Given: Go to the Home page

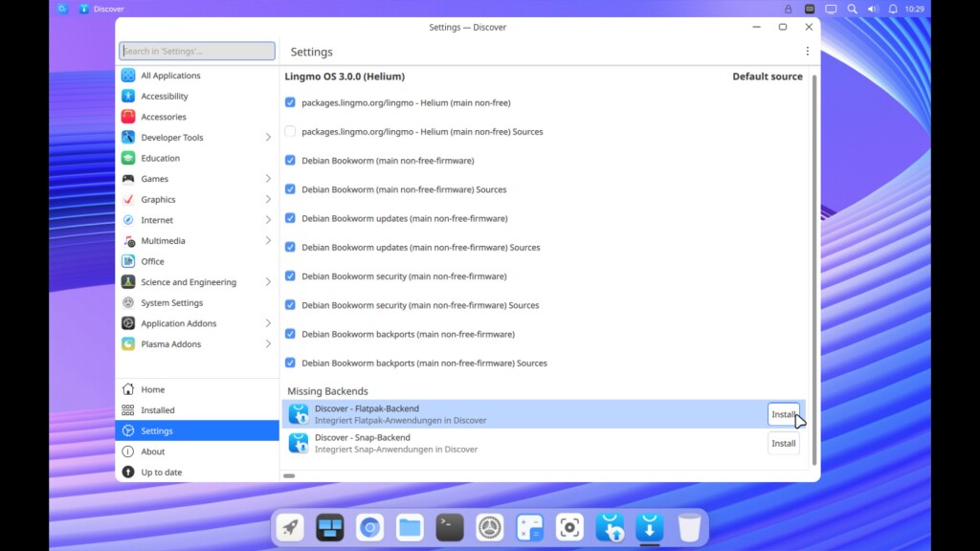Looking at the screenshot, I should click(x=197, y=389).
